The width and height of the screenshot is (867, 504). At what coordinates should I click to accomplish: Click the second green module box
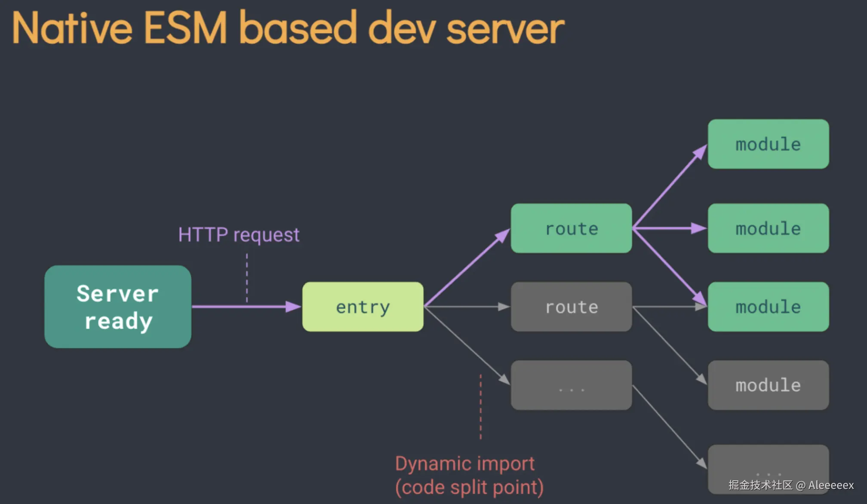pos(768,228)
